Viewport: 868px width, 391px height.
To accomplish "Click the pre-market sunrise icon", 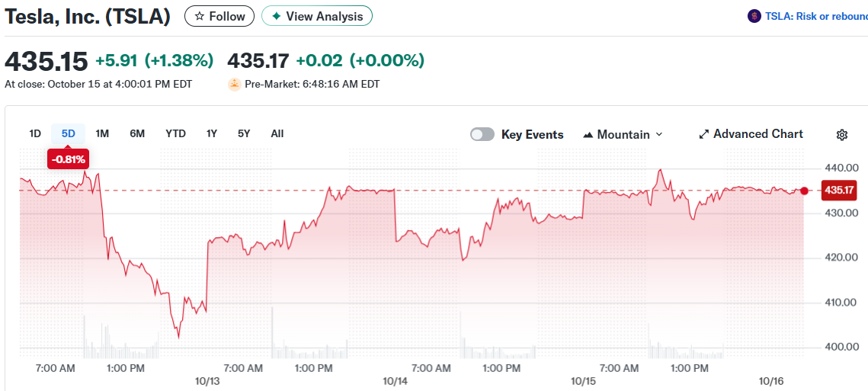I will point(234,84).
